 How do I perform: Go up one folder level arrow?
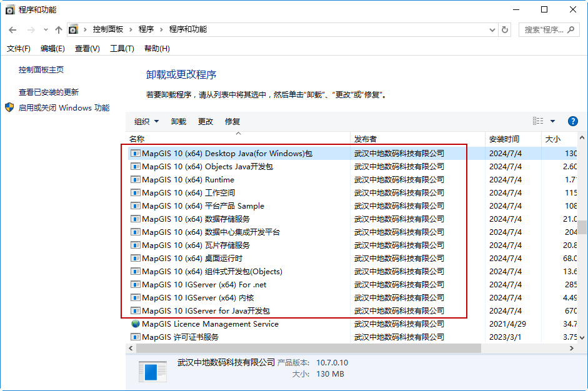(59, 30)
